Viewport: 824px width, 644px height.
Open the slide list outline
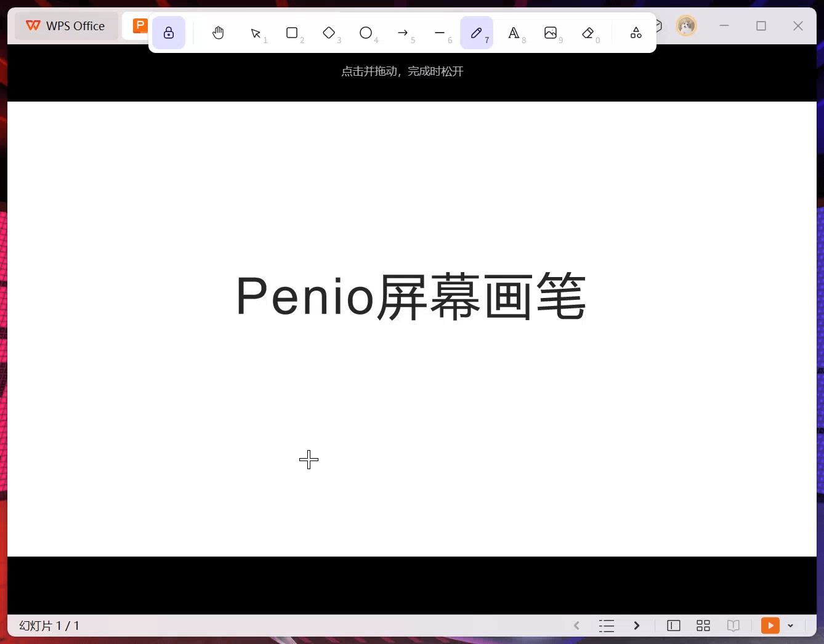coord(607,626)
